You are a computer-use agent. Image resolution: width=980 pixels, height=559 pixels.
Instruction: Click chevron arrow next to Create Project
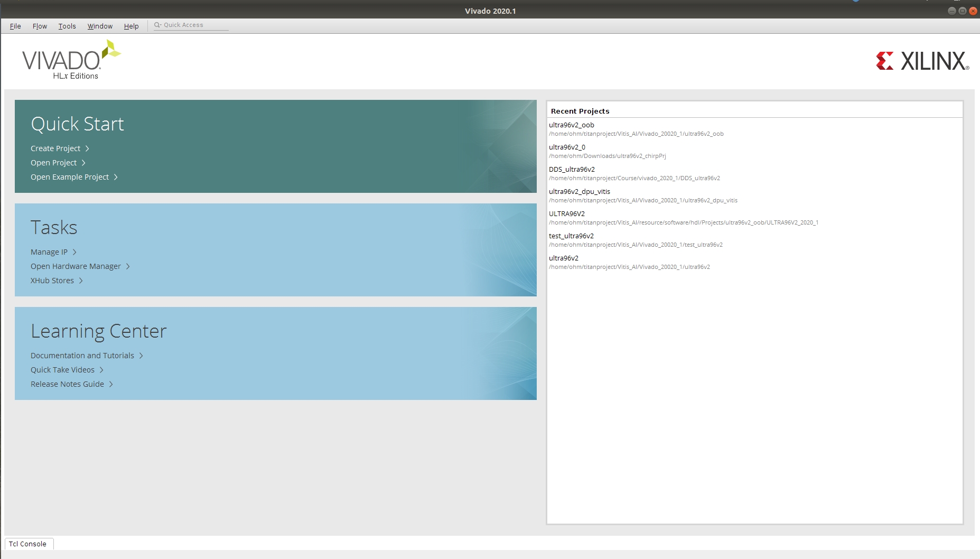pos(87,148)
